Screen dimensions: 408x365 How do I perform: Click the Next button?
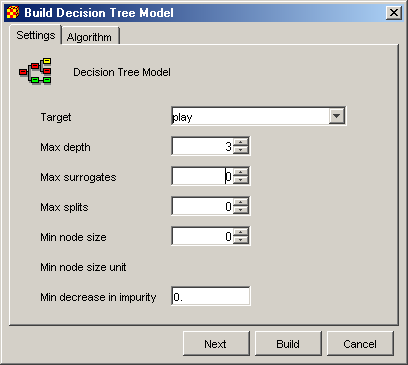pos(216,344)
